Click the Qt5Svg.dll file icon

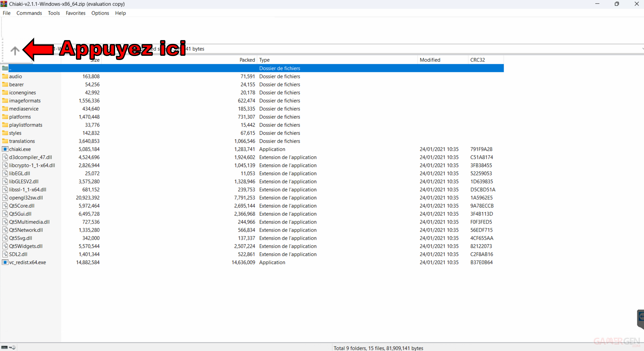5,238
